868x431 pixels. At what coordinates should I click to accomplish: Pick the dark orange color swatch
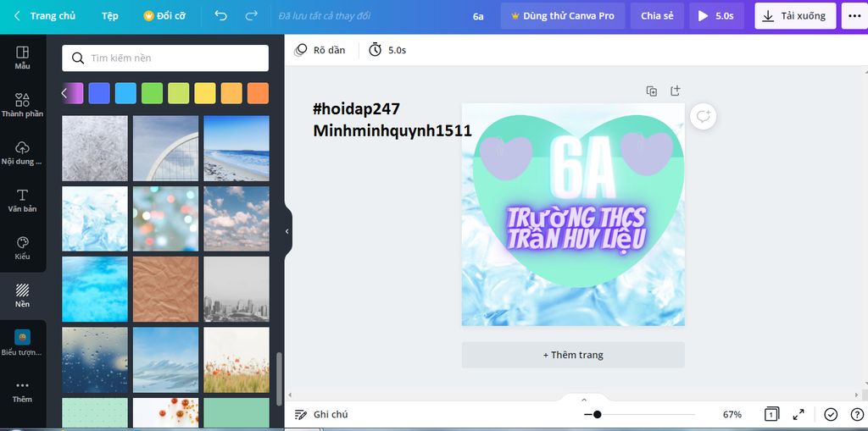(258, 93)
